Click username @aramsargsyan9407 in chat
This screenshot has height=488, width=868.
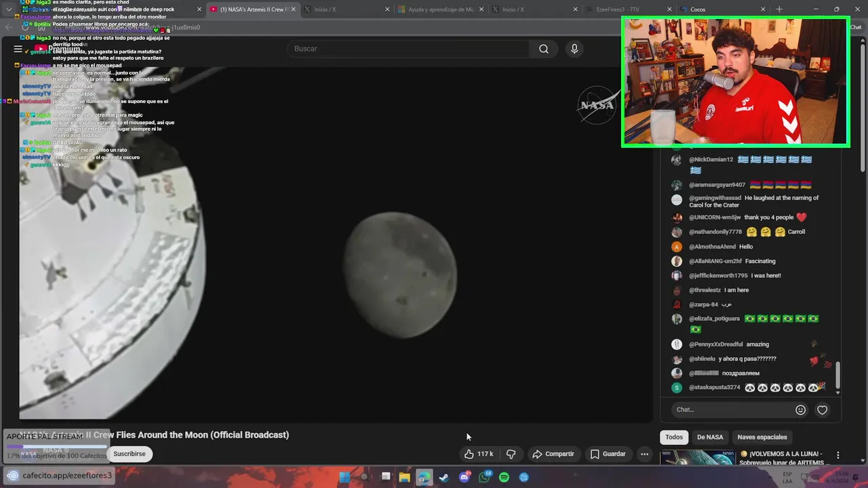(717, 184)
